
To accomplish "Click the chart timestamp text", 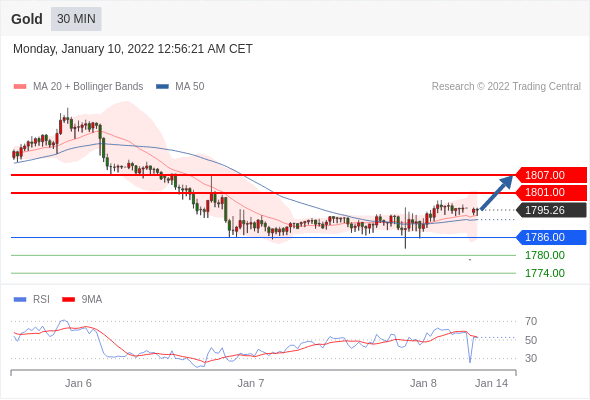I will click(133, 49).
